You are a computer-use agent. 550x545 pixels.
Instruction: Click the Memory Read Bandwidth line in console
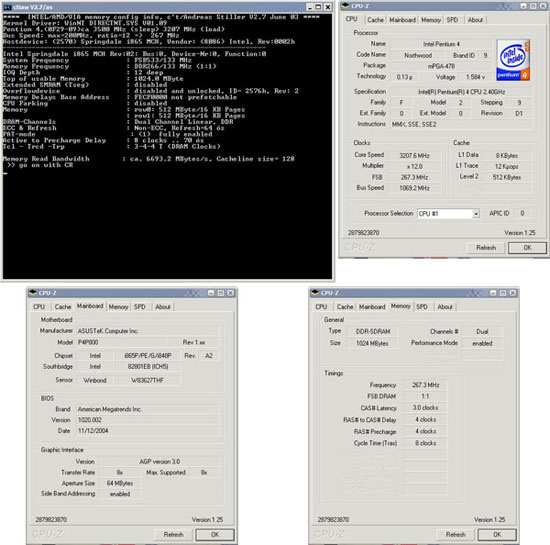[149, 159]
